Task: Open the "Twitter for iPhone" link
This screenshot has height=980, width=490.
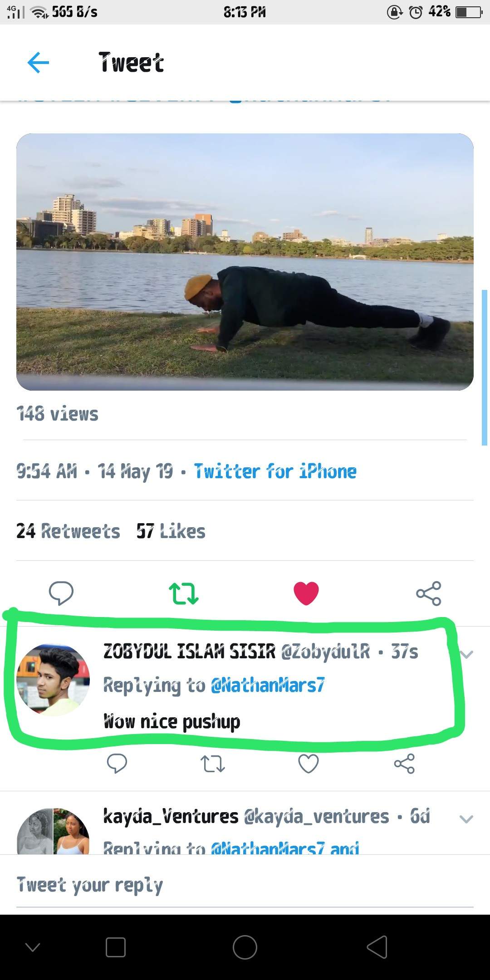Action: (275, 471)
